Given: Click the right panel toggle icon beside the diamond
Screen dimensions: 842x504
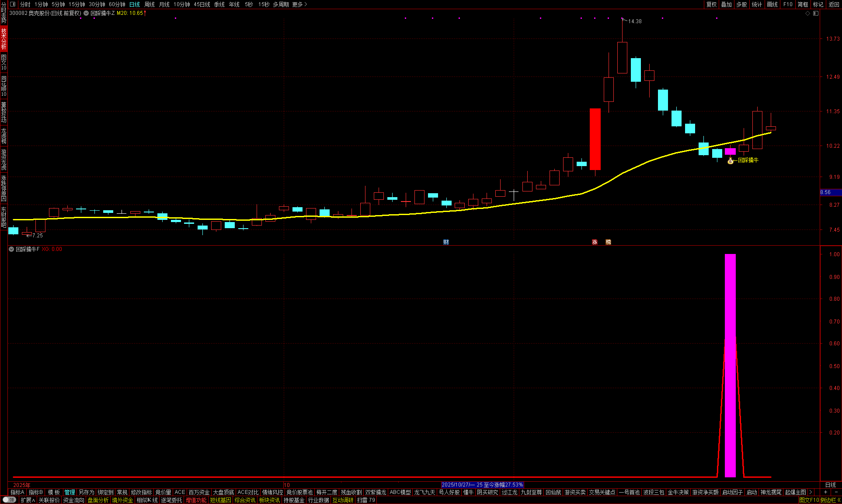Looking at the screenshot, I should (816, 13).
